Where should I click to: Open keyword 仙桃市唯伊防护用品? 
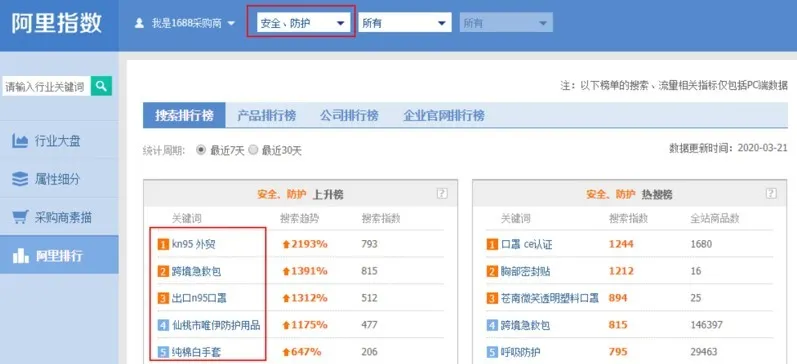tap(216, 325)
